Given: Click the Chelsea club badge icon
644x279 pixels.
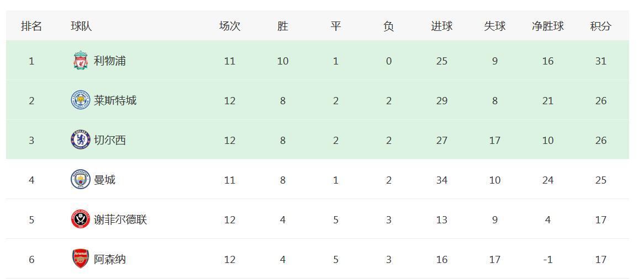Looking at the screenshot, I should click(81, 140).
